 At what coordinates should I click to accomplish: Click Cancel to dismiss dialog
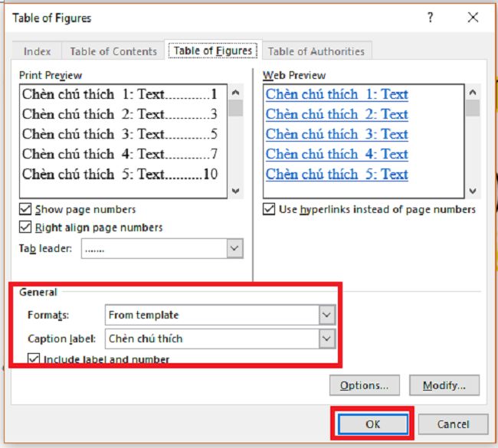(x=454, y=424)
